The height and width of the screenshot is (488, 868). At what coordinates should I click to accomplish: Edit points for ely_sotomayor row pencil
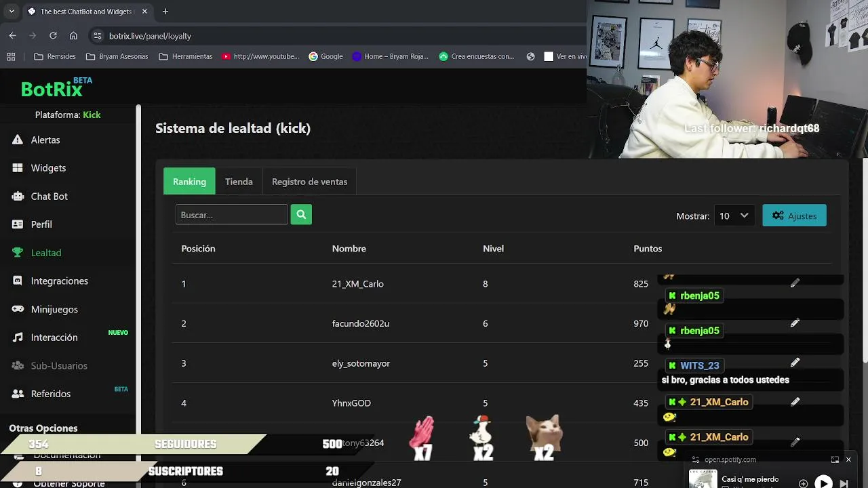tap(795, 363)
